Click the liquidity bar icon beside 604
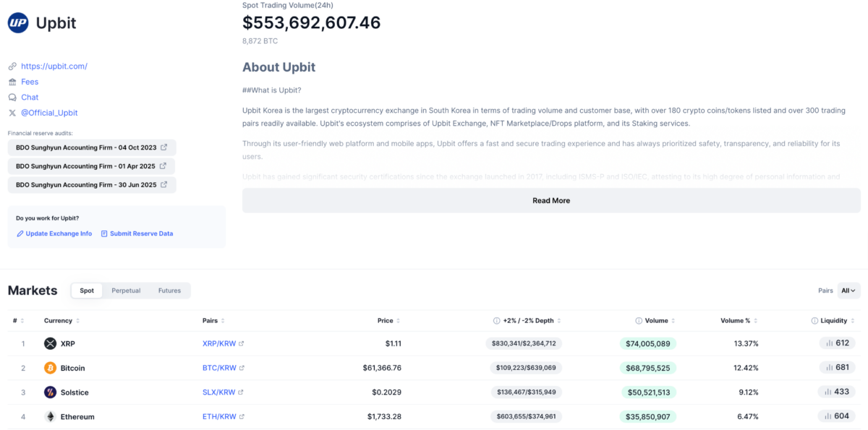Screen dimensions: 868x430 (829, 416)
